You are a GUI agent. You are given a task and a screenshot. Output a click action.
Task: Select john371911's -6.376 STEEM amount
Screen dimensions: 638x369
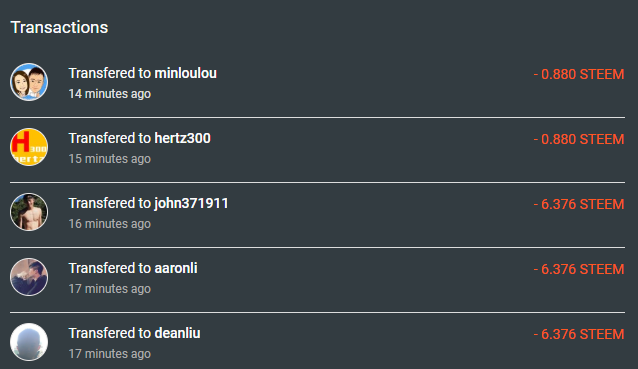tap(579, 205)
